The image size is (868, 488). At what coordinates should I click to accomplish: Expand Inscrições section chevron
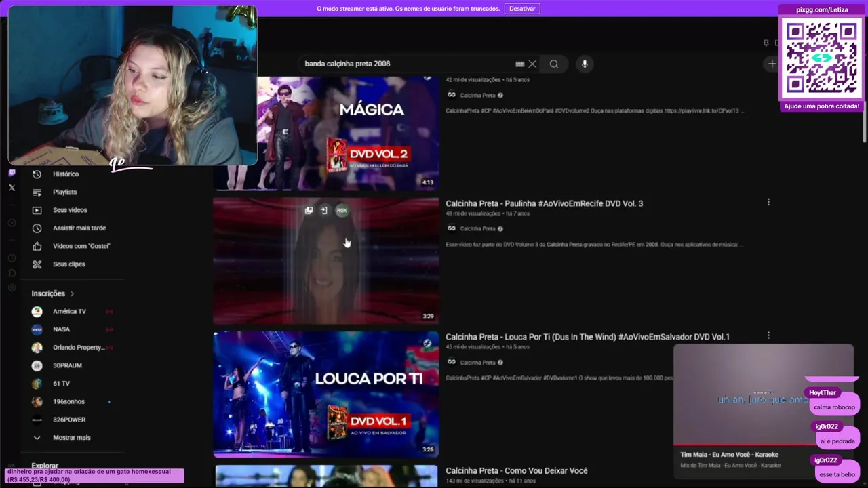pyautogui.click(x=72, y=293)
